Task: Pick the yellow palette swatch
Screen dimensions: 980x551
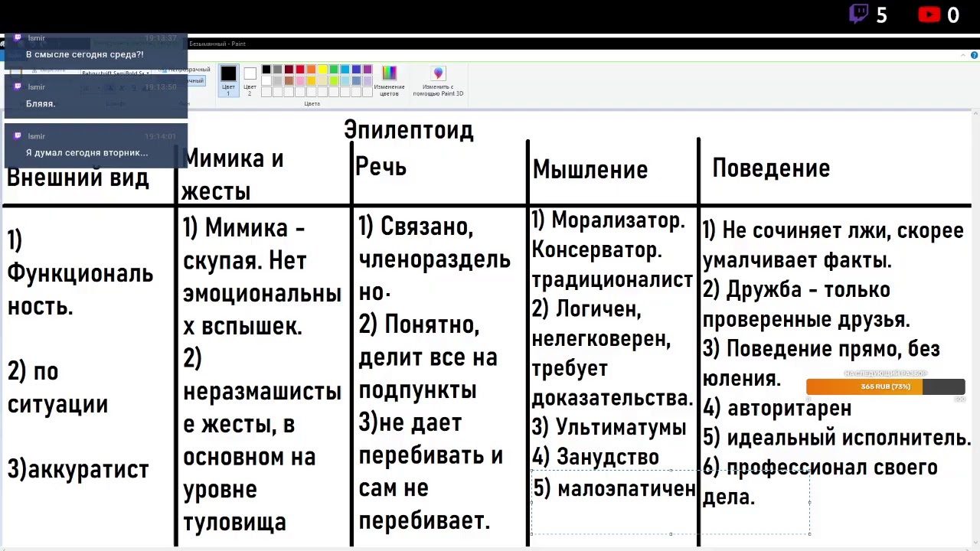Action: point(322,69)
